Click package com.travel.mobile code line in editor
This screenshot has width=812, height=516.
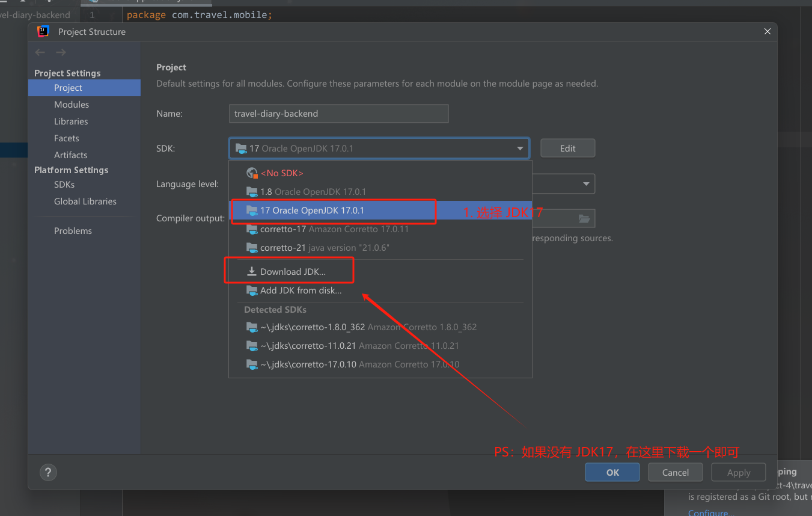pos(200,14)
